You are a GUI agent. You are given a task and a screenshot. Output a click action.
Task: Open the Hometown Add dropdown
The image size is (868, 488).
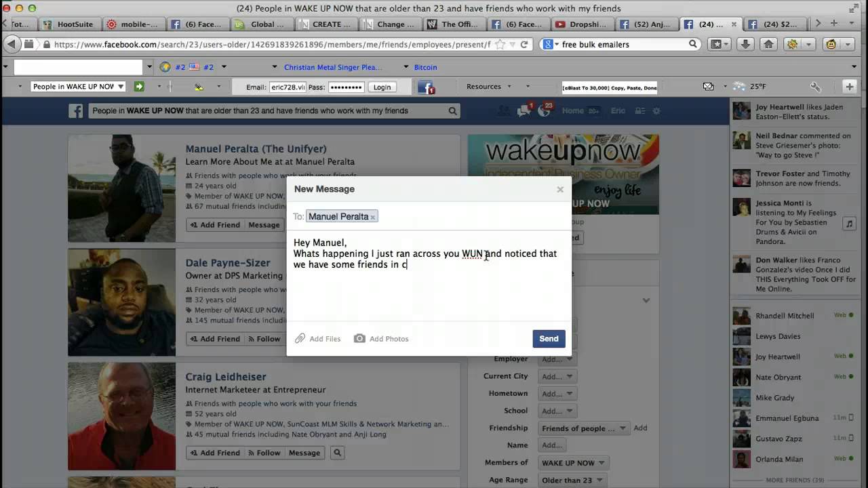pos(557,394)
